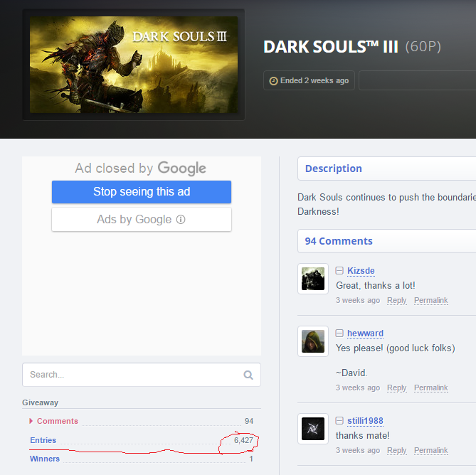Click the arrow marker beside Comments
476x475 pixels.
click(31, 421)
